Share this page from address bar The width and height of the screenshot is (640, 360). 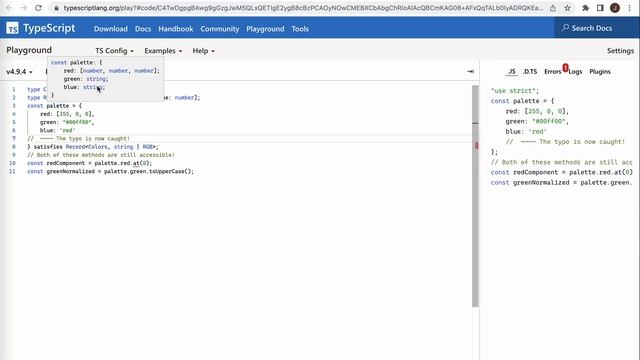point(553,8)
